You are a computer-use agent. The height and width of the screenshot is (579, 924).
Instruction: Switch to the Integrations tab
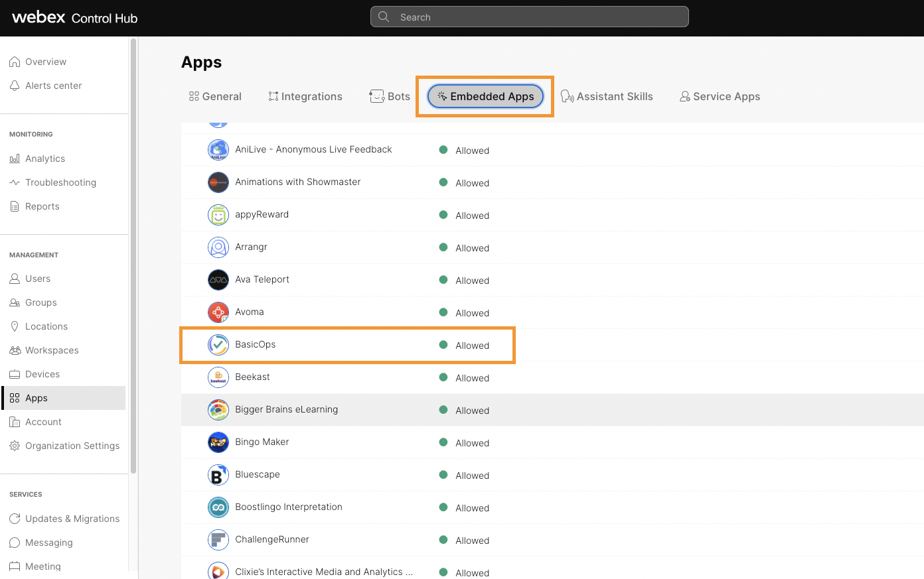(x=305, y=96)
